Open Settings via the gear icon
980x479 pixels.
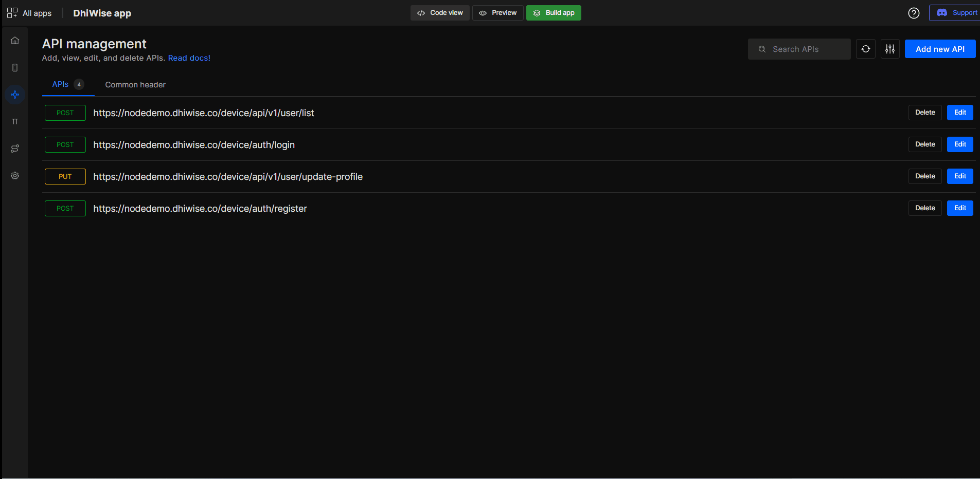point(14,175)
